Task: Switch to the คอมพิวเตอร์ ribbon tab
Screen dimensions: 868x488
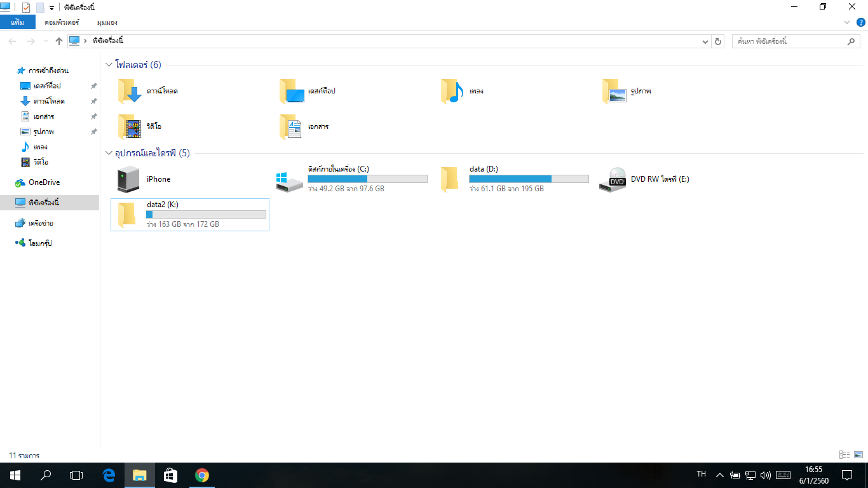Action: (62, 22)
